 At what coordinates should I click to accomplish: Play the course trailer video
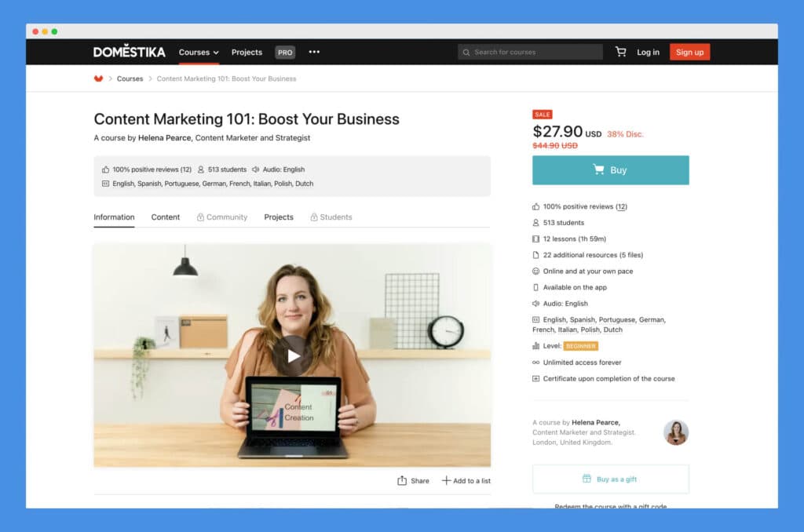click(293, 355)
